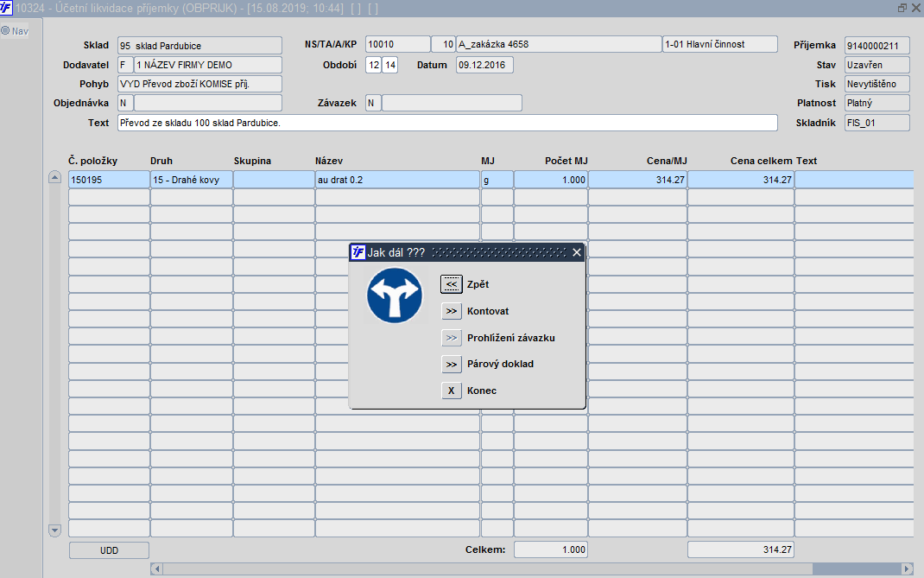Click the table scroll down arrow
Screen dimensions: 924x578
pyautogui.click(x=54, y=530)
